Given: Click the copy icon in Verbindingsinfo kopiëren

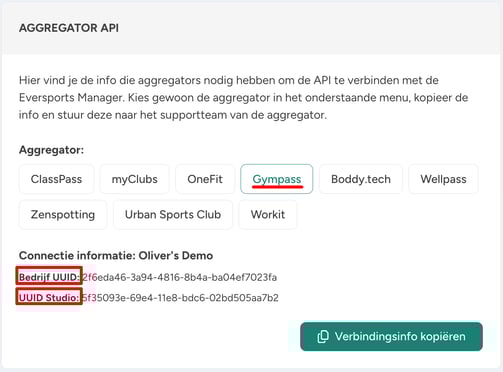Looking at the screenshot, I should pyautogui.click(x=323, y=336).
